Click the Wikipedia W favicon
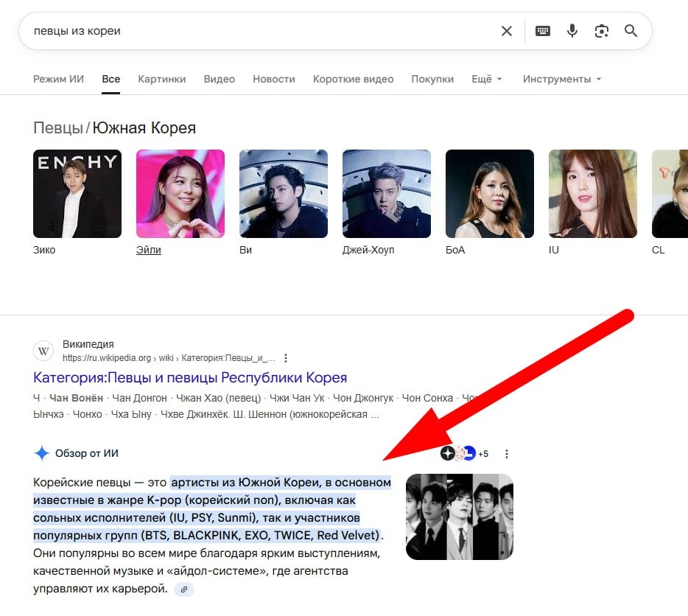 point(43,351)
